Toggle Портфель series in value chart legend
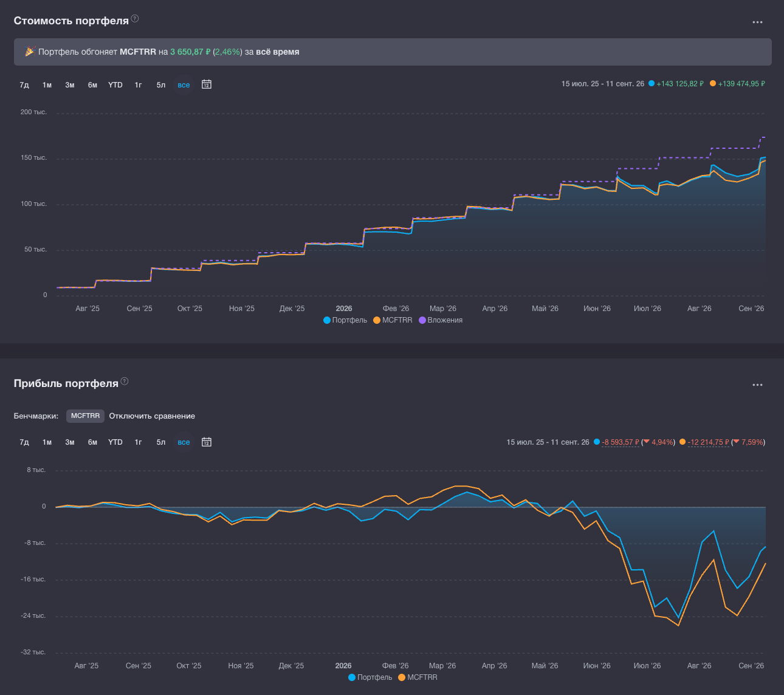 pos(345,320)
